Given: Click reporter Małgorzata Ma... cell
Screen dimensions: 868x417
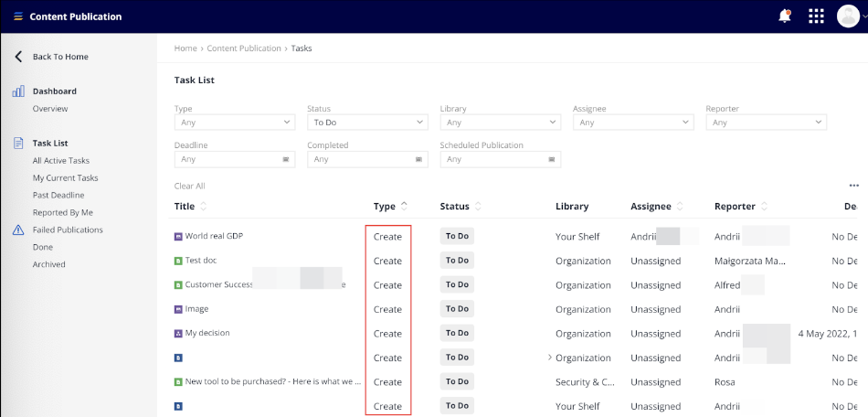Looking at the screenshot, I should coord(750,261).
